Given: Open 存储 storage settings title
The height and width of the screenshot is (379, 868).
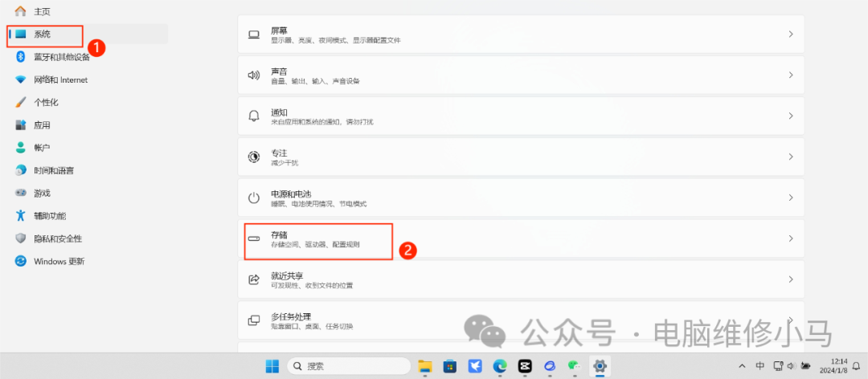Looking at the screenshot, I should tap(279, 234).
